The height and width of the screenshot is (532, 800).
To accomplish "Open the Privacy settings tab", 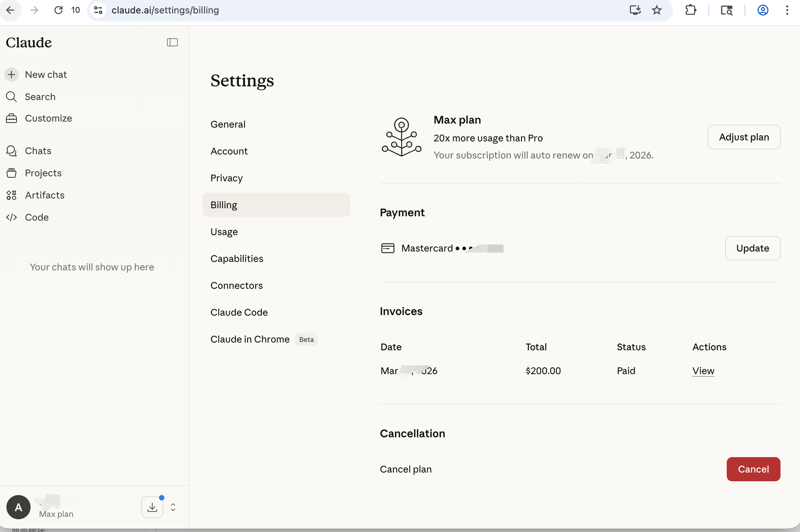I will 227,178.
